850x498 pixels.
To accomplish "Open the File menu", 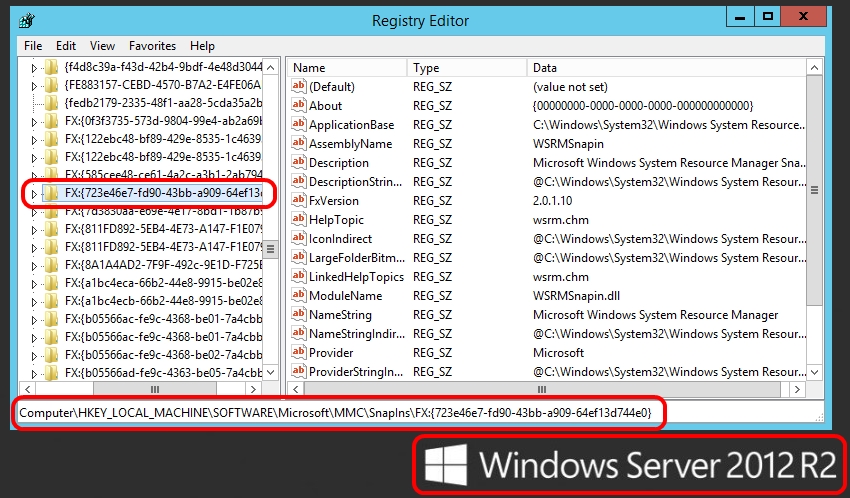I will coord(33,46).
